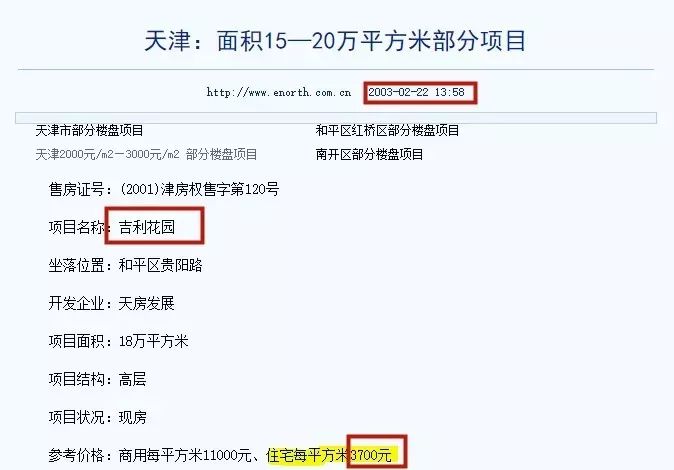
Task: Click the 参考价格 label
Action: (77, 455)
